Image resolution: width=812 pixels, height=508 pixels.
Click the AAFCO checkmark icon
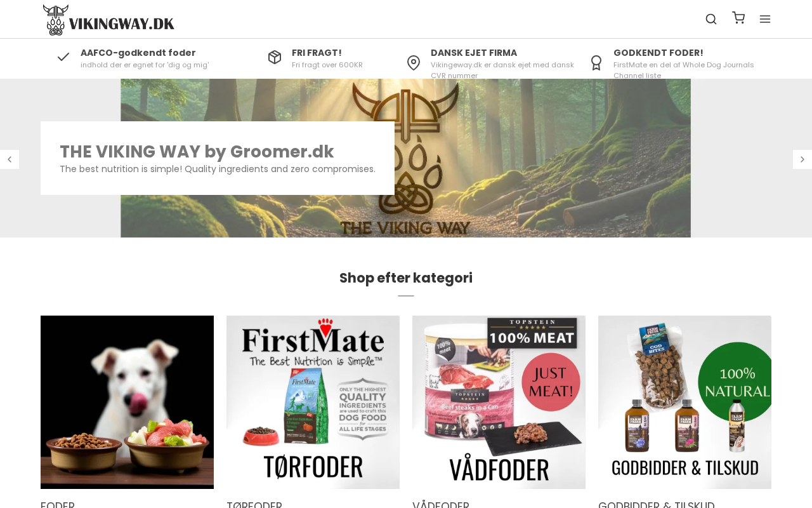coord(63,57)
